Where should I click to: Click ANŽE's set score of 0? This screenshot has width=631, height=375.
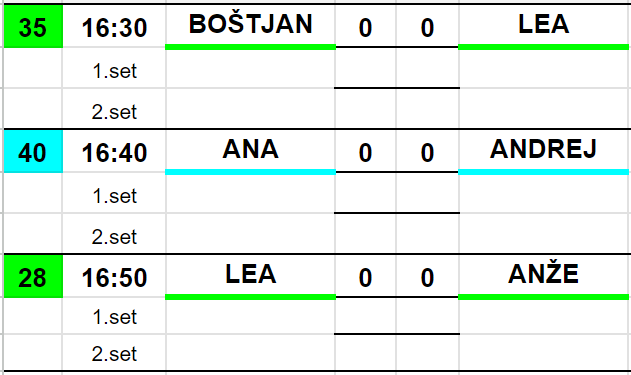coord(427,277)
